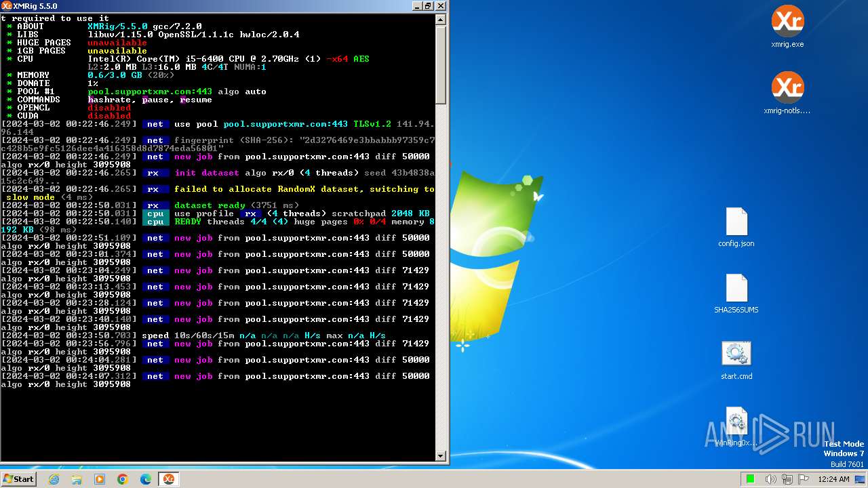
Task: Open the network tray icon
Action: pyautogui.click(x=787, y=479)
